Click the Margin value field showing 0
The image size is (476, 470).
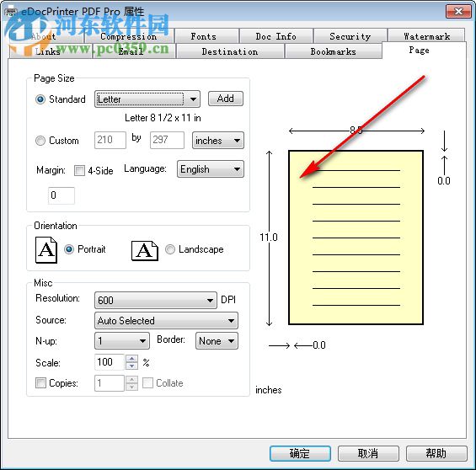click(62, 195)
